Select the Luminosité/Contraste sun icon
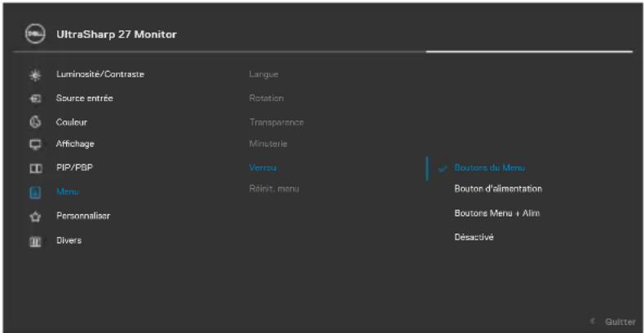This screenshot has height=333, width=644. click(36, 75)
